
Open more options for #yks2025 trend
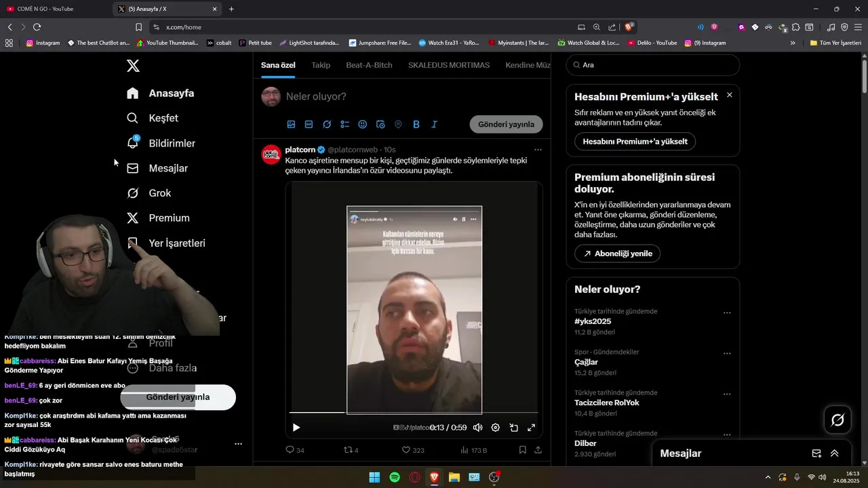coord(727,313)
